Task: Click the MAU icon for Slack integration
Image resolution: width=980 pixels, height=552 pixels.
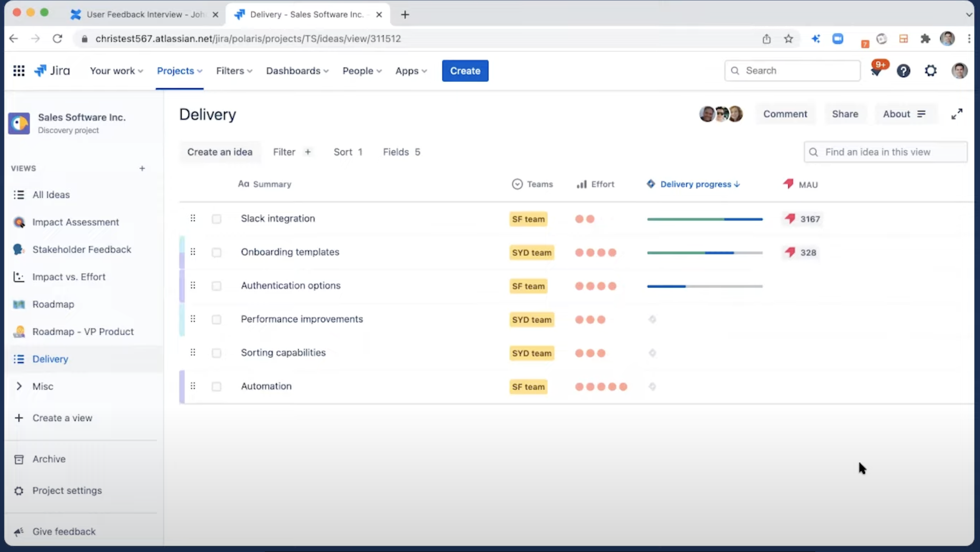Action: click(x=790, y=219)
